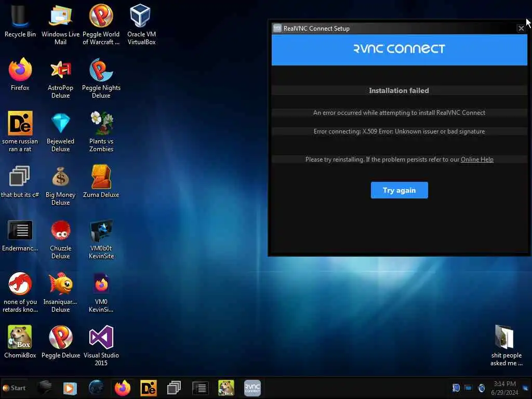Click the monitor system tray icon

[468, 388]
